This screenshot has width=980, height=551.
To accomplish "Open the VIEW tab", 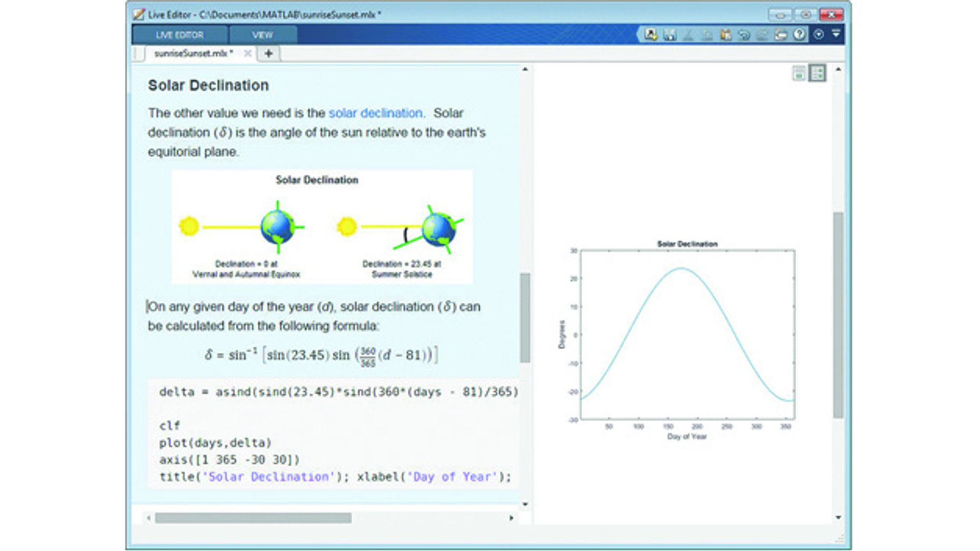I will point(263,35).
